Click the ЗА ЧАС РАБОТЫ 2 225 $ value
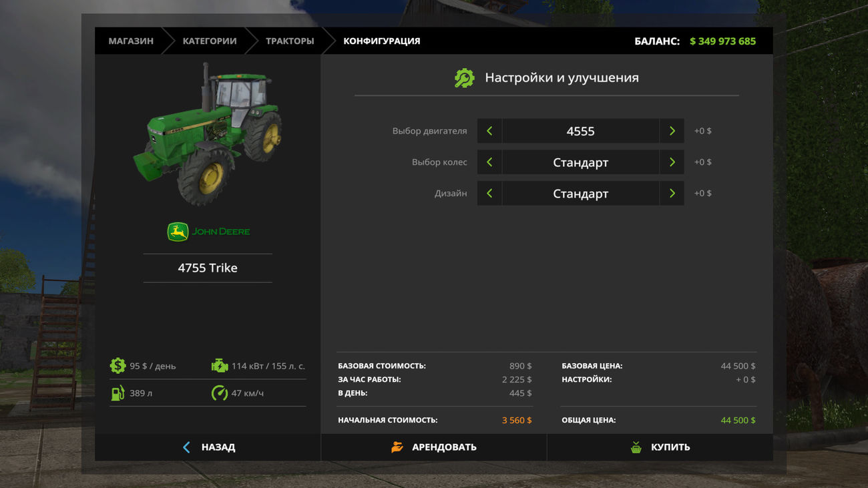 517,379
